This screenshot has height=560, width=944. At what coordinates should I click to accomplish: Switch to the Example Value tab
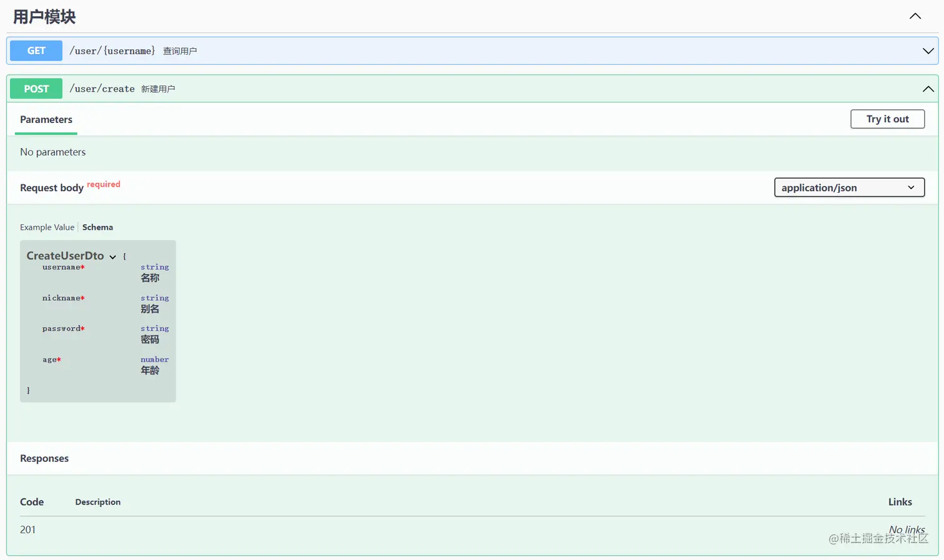click(x=47, y=227)
